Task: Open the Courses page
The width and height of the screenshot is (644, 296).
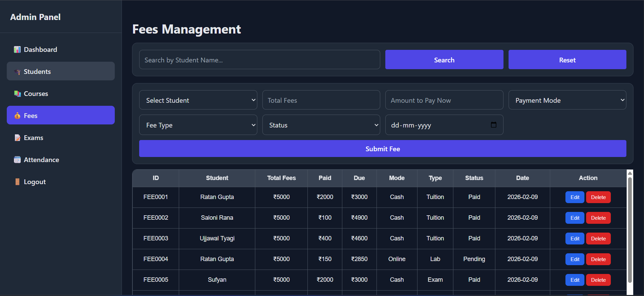Action: [61, 93]
